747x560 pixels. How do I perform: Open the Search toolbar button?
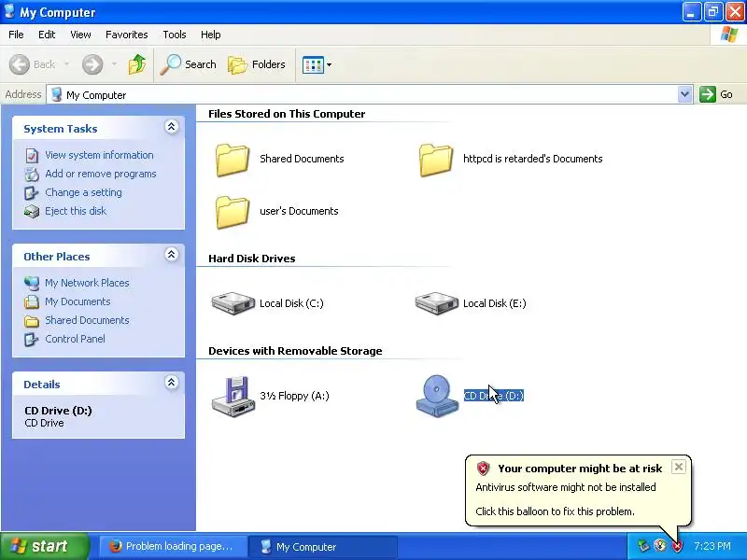189,64
